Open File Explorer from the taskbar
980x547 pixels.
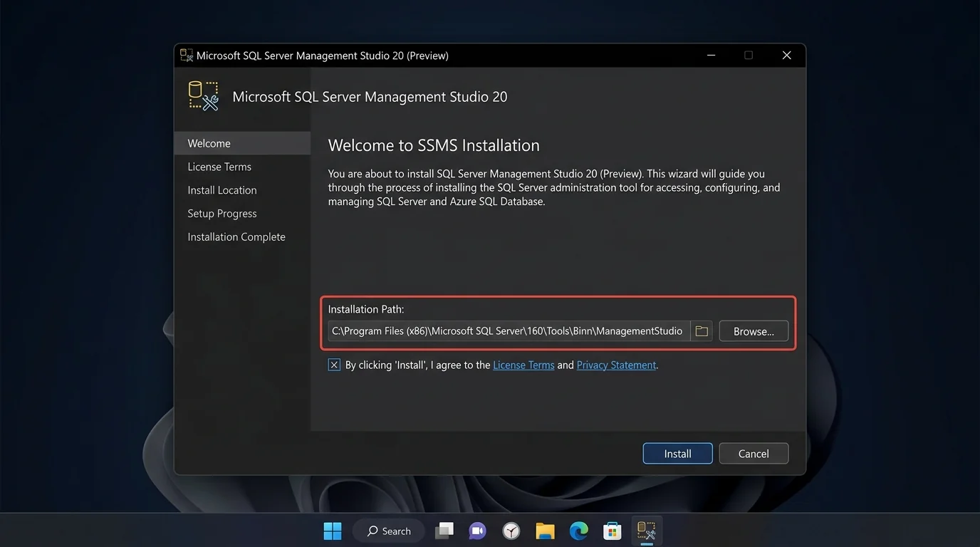point(545,531)
